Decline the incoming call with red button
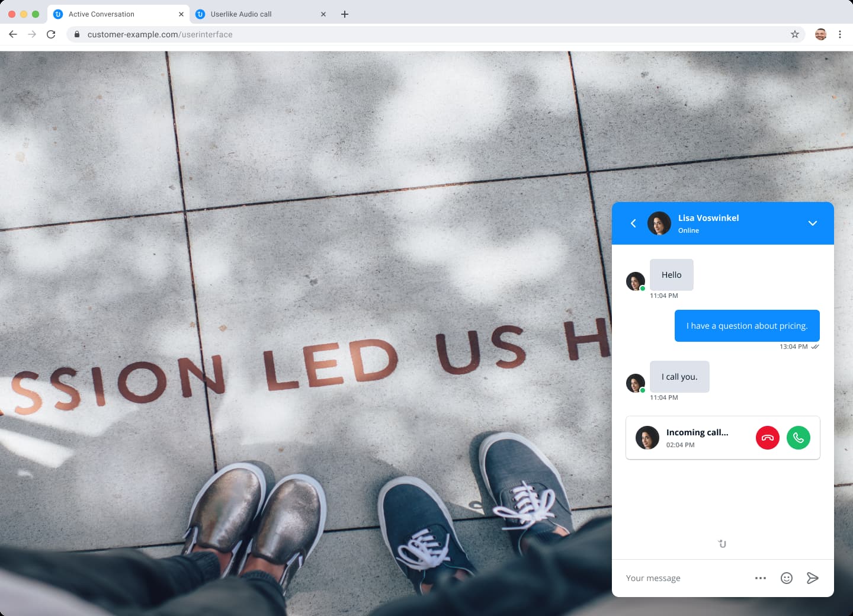 767,438
